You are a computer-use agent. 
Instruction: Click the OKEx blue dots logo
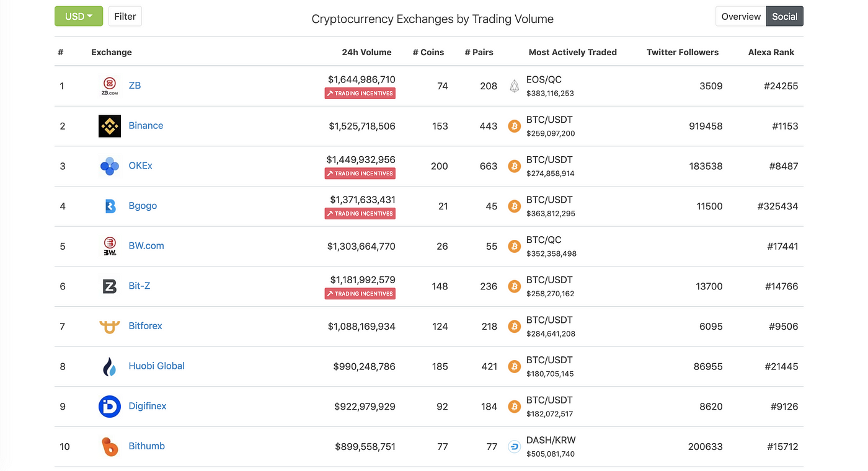(110, 166)
